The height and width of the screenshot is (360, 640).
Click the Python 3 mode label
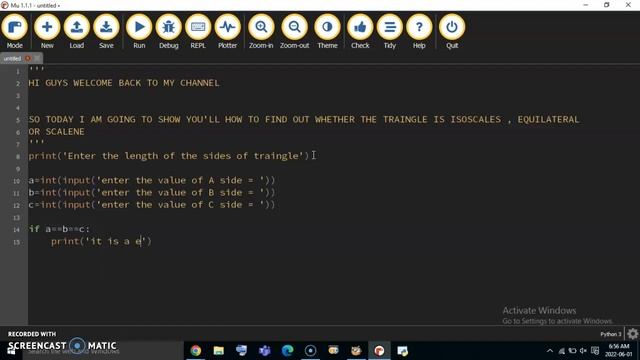coord(611,334)
